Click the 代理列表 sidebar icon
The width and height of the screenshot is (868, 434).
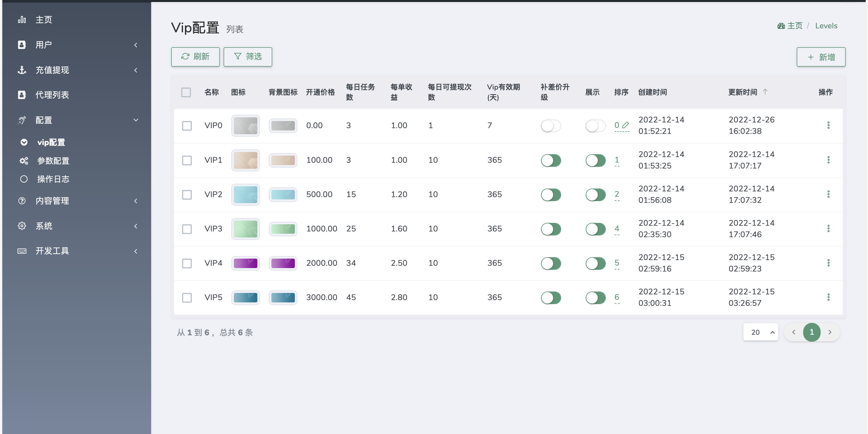click(22, 95)
